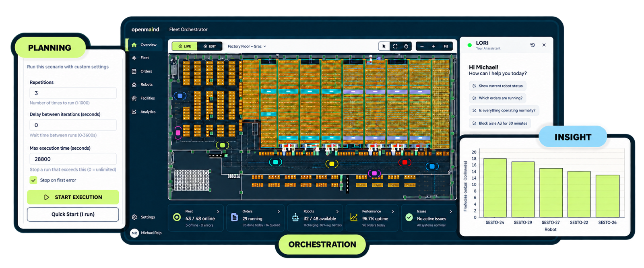The width and height of the screenshot is (644, 268).
Task: Click the Fit view button
Action: click(446, 46)
